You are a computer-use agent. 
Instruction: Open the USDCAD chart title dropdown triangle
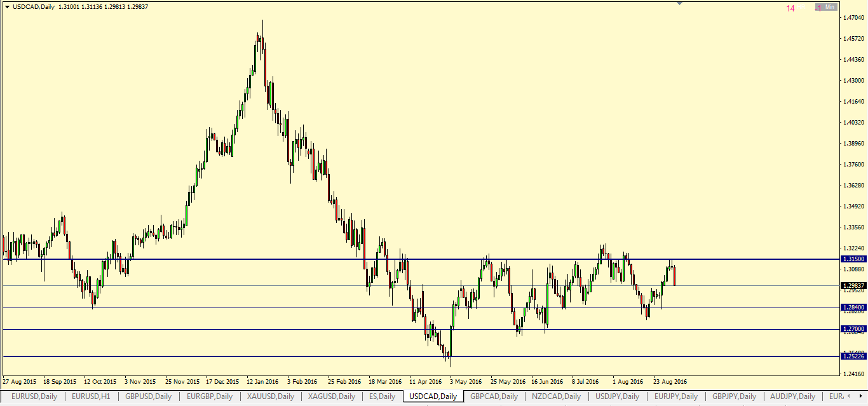[7, 7]
